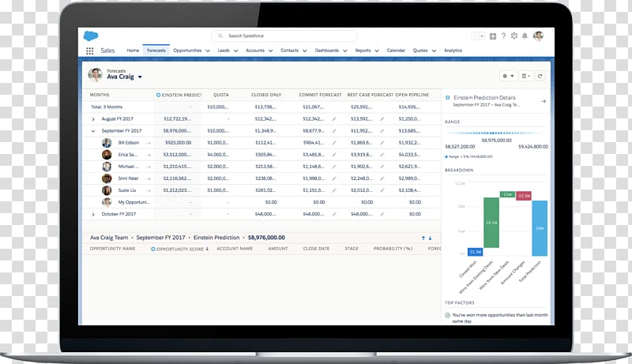The height and width of the screenshot is (364, 632).
Task: Open the Ava Craig forecast dropdown
Action: (140, 77)
